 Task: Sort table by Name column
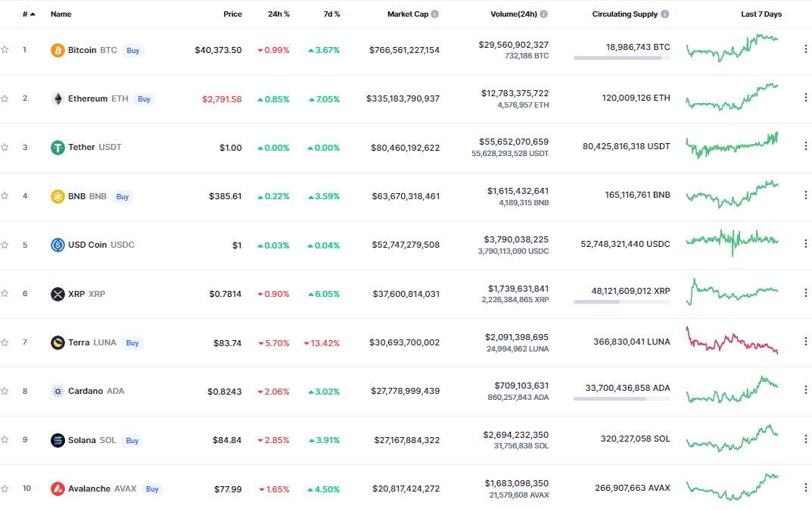click(61, 14)
